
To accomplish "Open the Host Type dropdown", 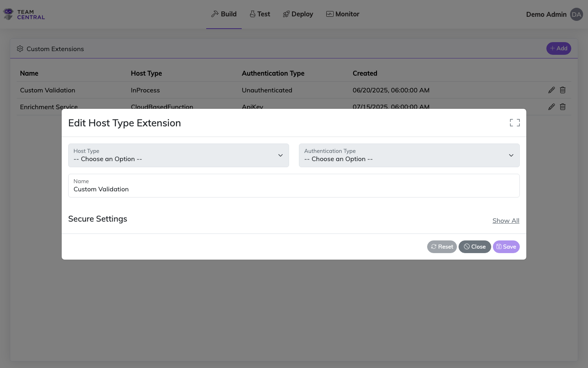I will tap(178, 155).
